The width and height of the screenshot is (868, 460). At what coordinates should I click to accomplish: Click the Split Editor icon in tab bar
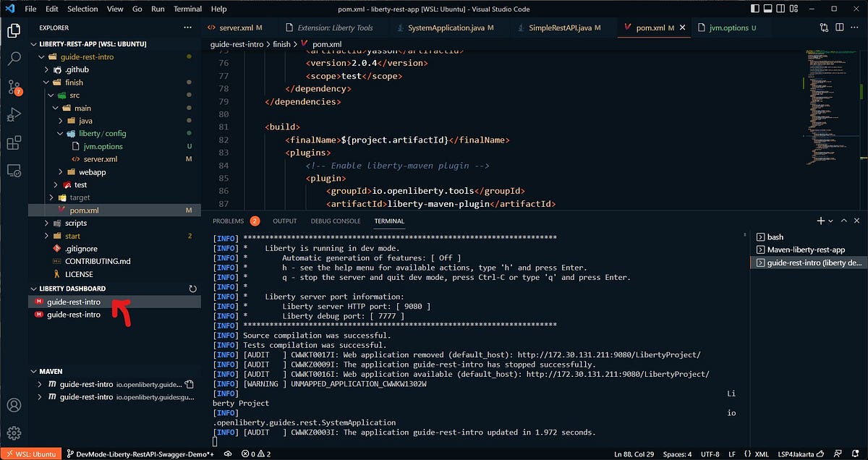pos(839,25)
